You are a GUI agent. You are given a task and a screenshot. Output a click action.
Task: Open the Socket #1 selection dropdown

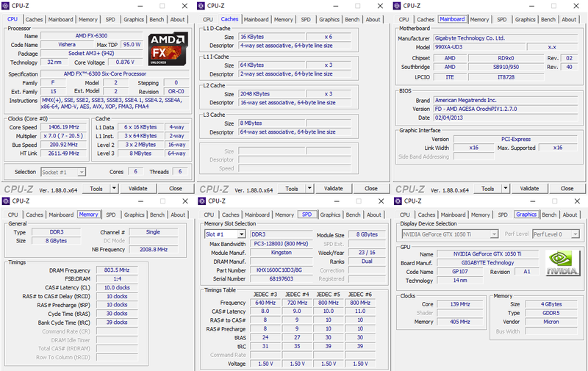(62, 172)
